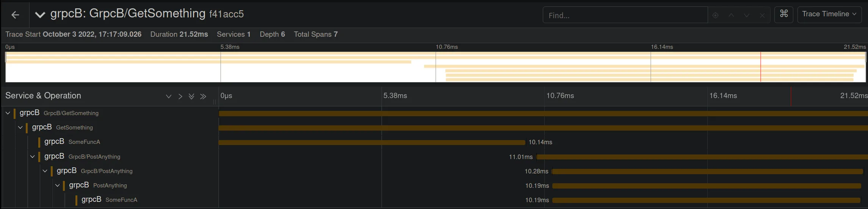Collapse the trace header title chevron
868x209 pixels.
point(40,15)
